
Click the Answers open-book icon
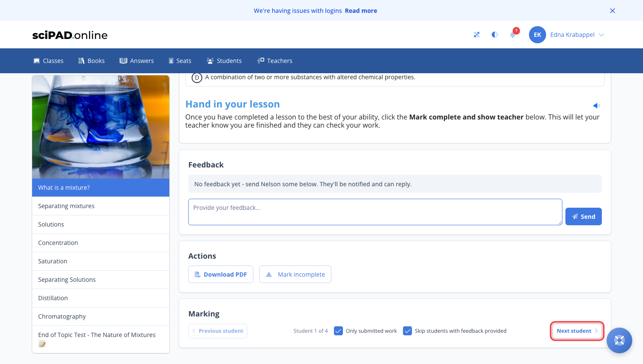click(123, 61)
